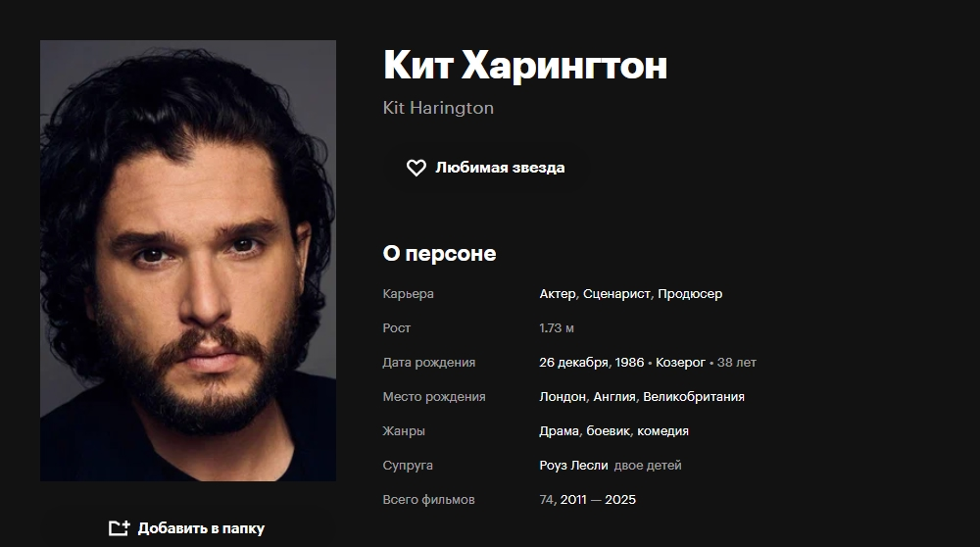Follow the Продюсер career link

[690, 294]
